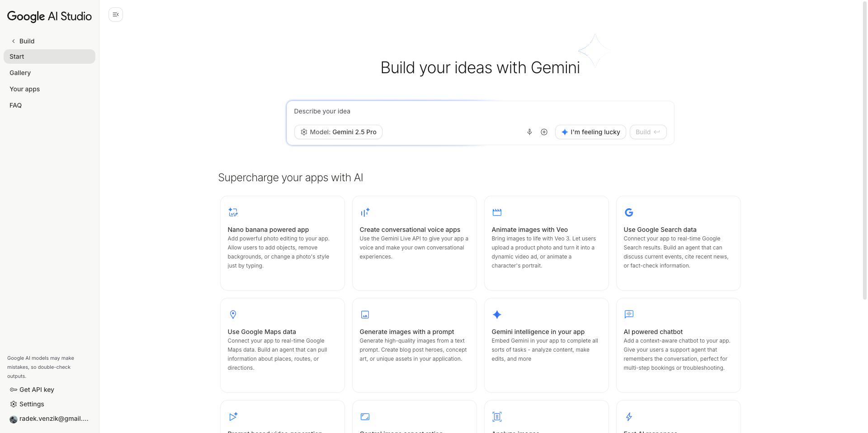Image resolution: width=868 pixels, height=433 pixels.
Task: Open the Animate images with Veo clapperboard icon
Action: point(497,212)
